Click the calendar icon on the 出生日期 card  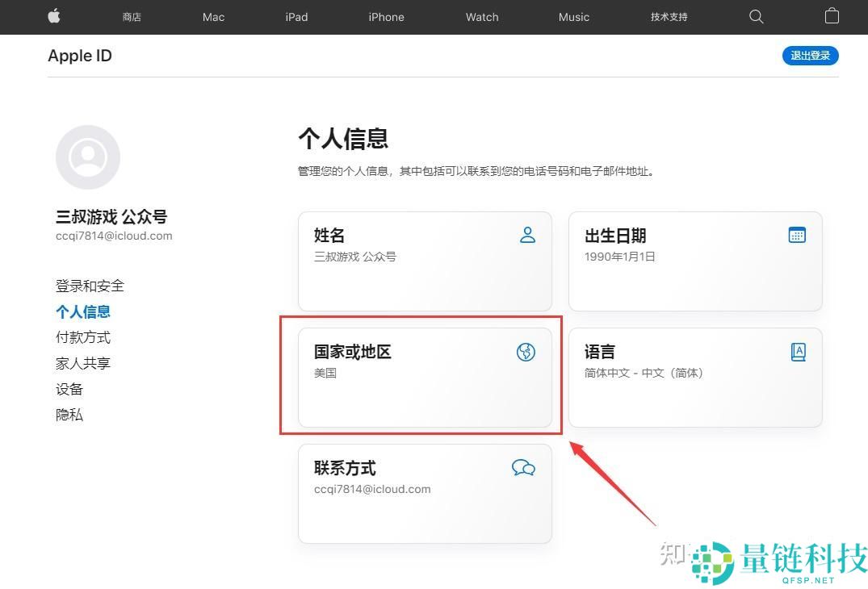point(797,235)
